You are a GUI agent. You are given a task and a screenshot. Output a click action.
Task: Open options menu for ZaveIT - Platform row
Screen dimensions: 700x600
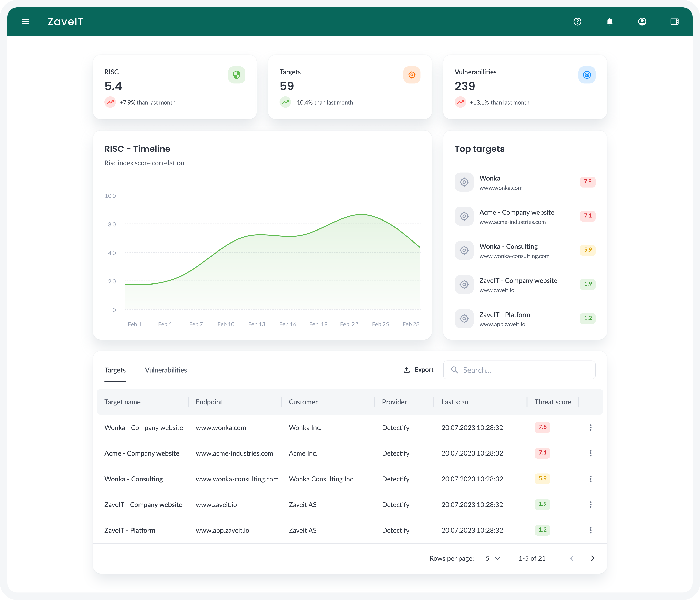(x=590, y=530)
